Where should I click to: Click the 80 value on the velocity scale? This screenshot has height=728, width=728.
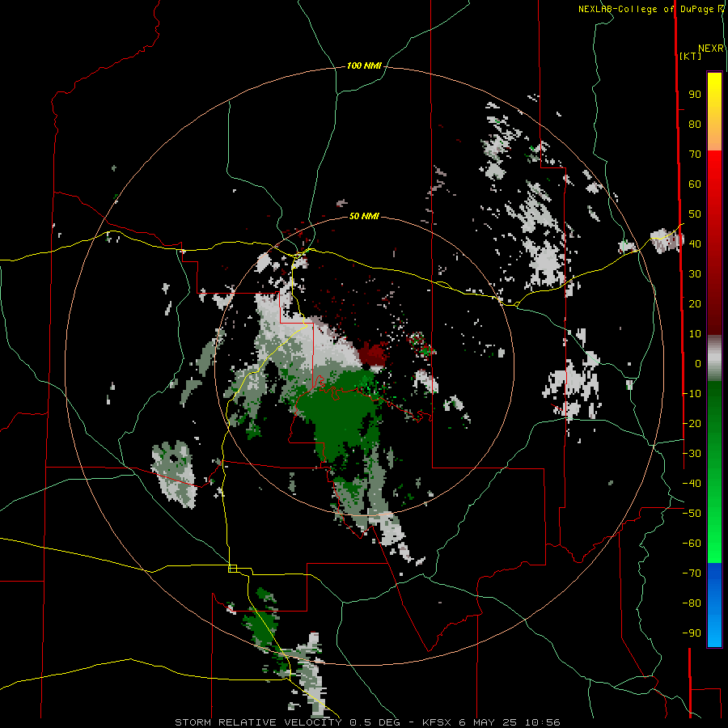point(695,125)
